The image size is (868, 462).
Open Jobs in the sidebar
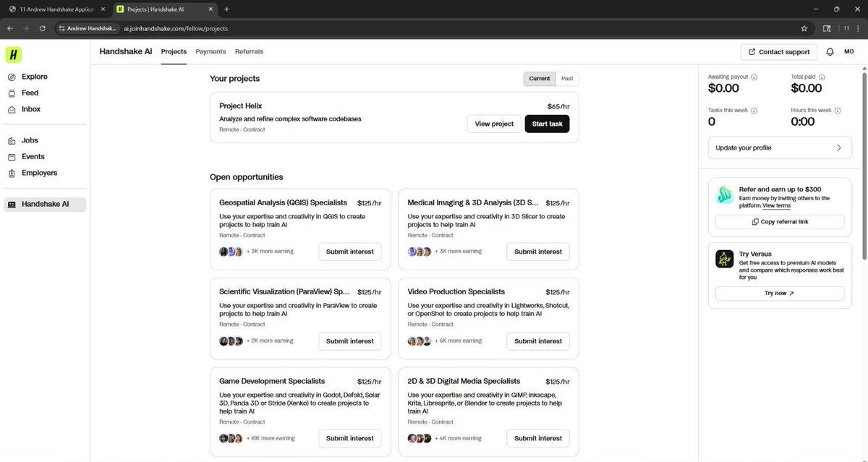point(23,140)
